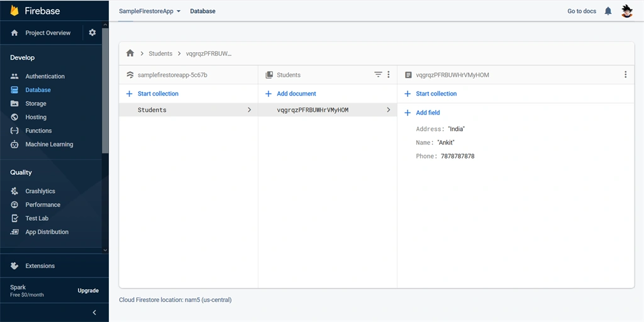The width and height of the screenshot is (644, 322).
Task: Start collection in the root column
Action: (x=158, y=94)
